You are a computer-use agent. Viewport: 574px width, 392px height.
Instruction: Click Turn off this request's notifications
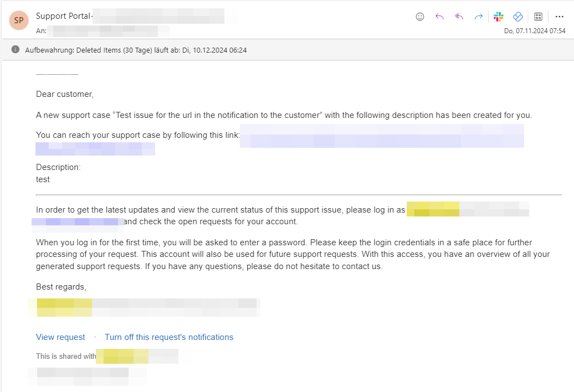click(169, 337)
